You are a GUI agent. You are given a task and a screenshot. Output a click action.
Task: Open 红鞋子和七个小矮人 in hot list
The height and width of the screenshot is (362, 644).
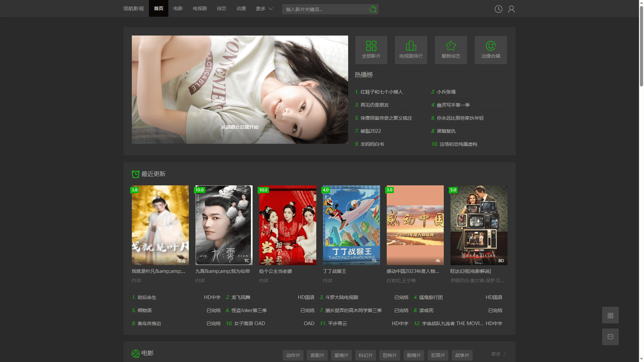click(x=381, y=92)
